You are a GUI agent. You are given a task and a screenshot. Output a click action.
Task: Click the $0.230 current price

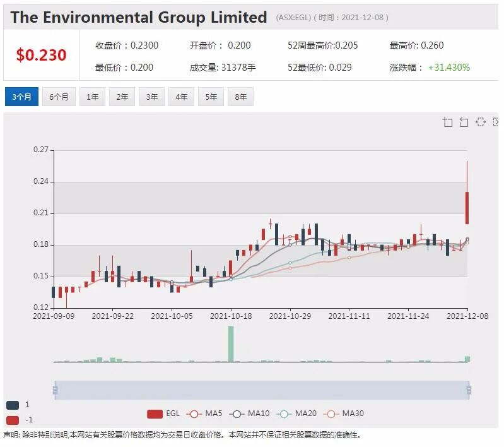[42, 55]
